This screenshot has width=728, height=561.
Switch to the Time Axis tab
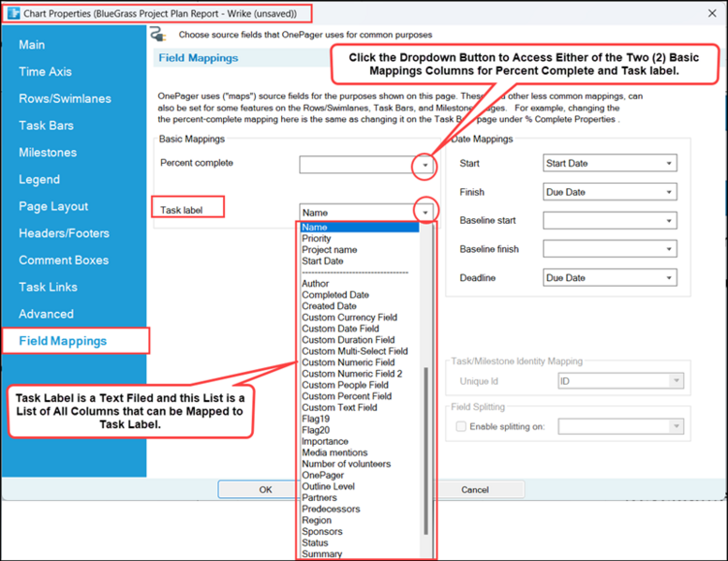[x=45, y=71]
